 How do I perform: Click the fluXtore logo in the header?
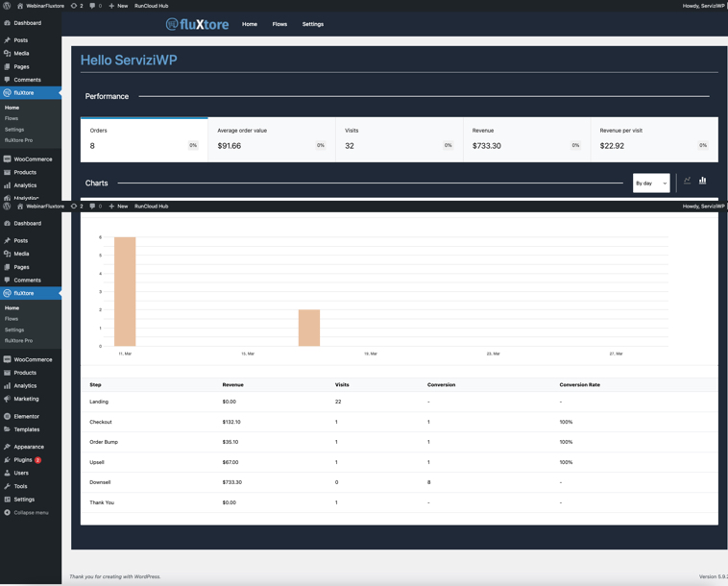pos(198,24)
